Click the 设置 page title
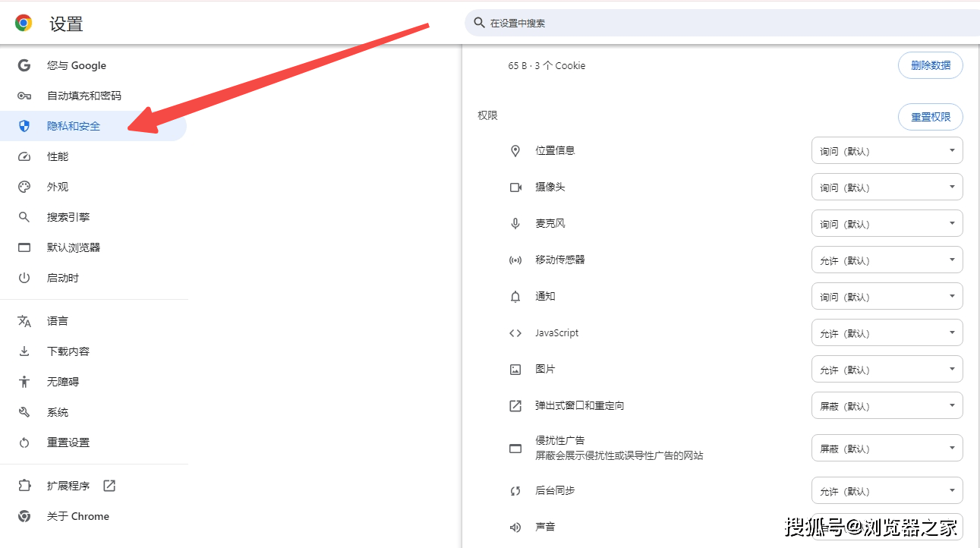This screenshot has width=980, height=548. point(66,24)
